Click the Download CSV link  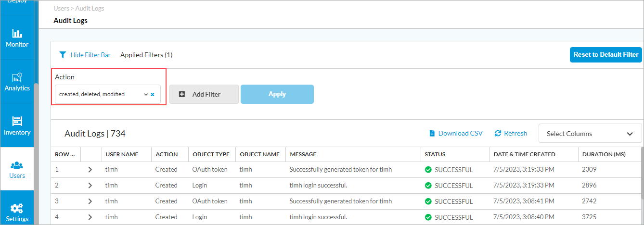tap(456, 133)
